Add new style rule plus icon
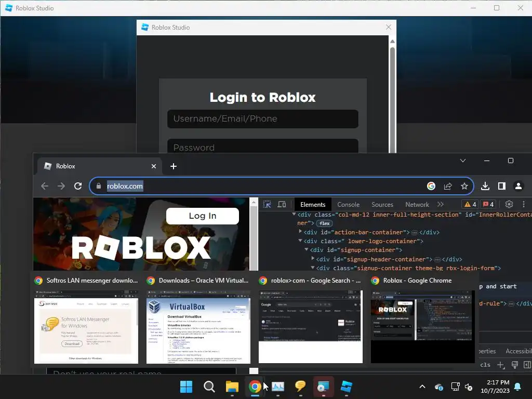Viewport: 532px width, 399px height. coord(500,365)
